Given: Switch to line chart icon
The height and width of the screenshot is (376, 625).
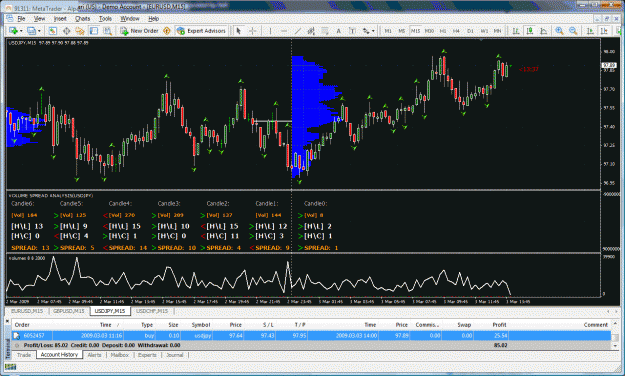Looking at the screenshot, I should tap(543, 31).
